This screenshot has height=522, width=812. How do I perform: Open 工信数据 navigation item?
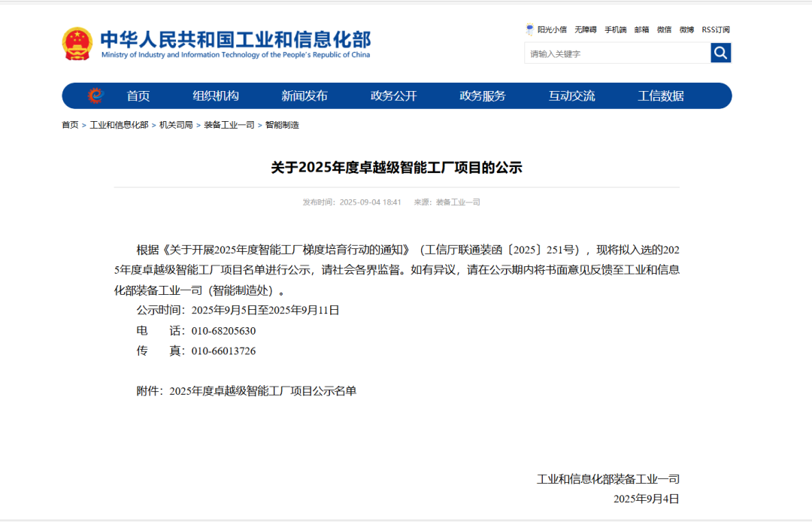pos(661,96)
